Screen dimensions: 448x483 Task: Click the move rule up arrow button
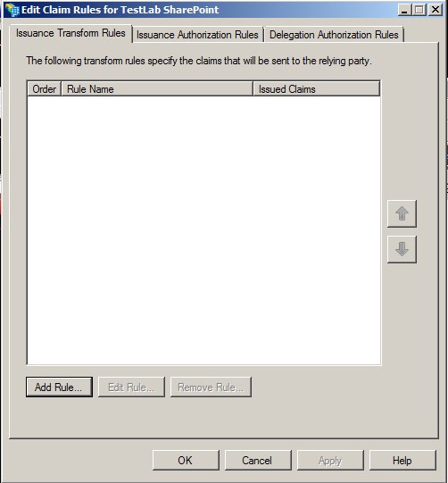[402, 213]
